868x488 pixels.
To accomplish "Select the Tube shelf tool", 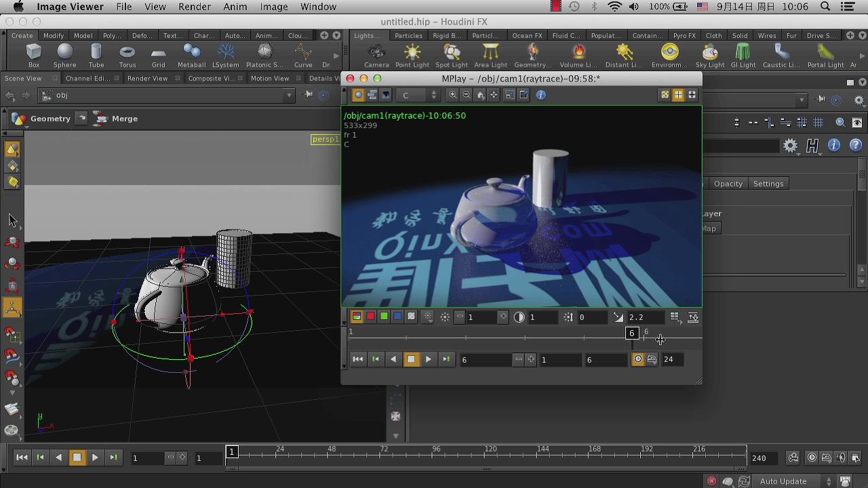I will pos(96,55).
